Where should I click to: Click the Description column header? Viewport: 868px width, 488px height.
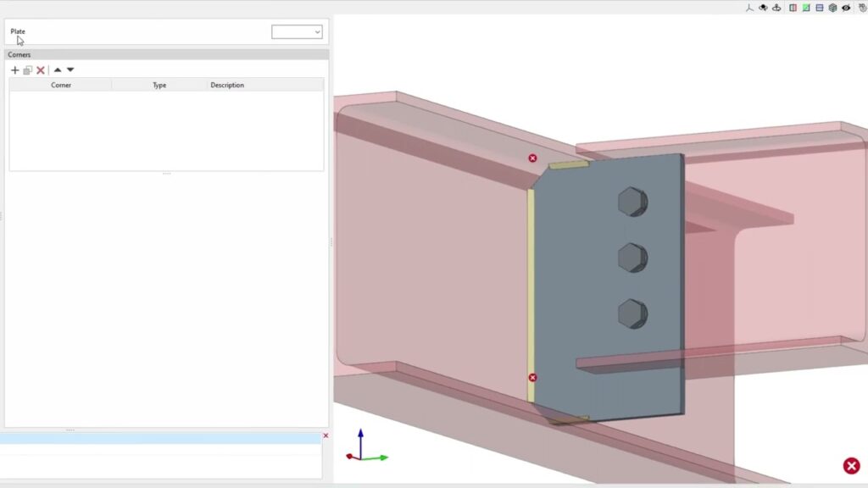pyautogui.click(x=227, y=85)
